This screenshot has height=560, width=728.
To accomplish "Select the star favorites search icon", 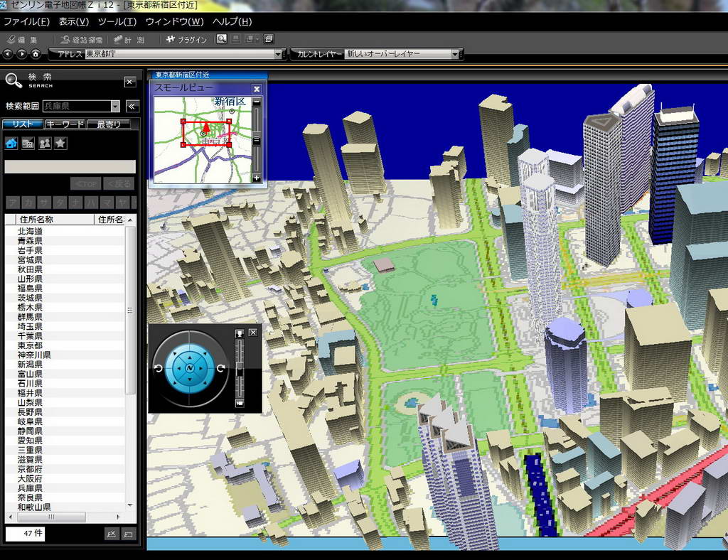I will [x=60, y=144].
